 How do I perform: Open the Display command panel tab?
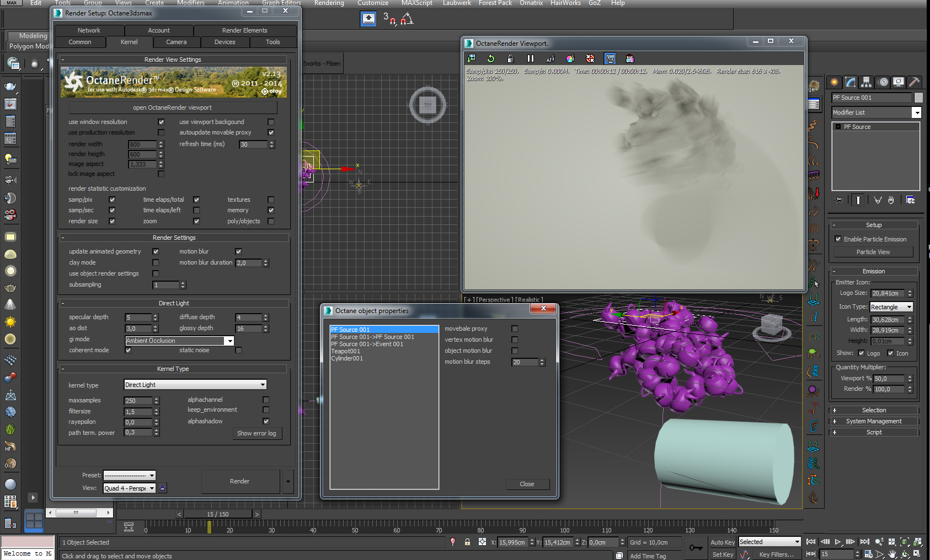[899, 82]
